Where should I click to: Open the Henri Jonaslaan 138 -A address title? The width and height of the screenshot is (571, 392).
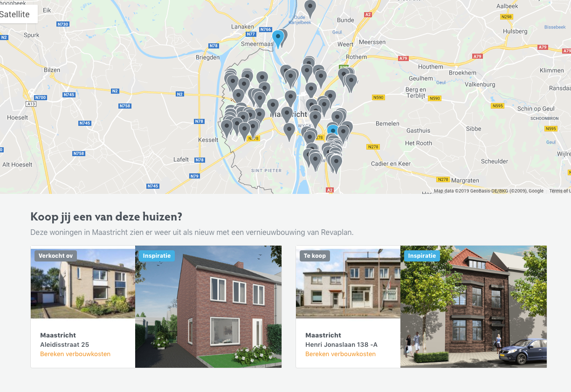pos(341,344)
